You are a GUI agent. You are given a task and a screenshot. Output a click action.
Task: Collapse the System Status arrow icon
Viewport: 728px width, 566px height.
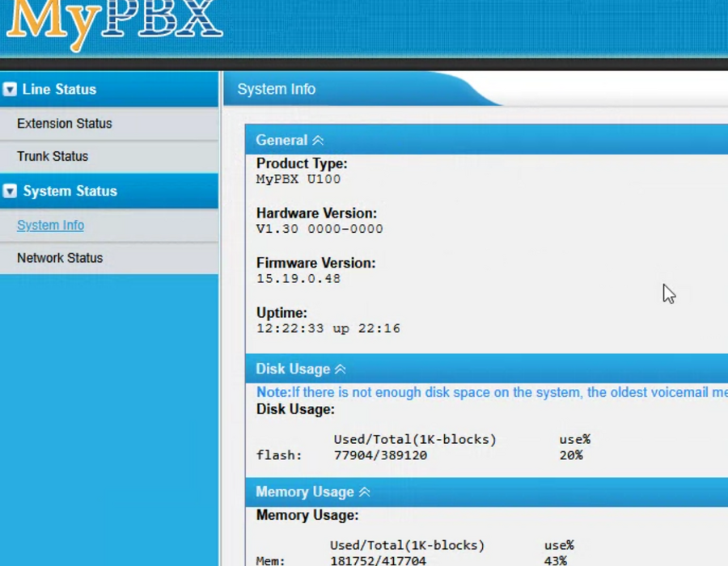coord(10,191)
